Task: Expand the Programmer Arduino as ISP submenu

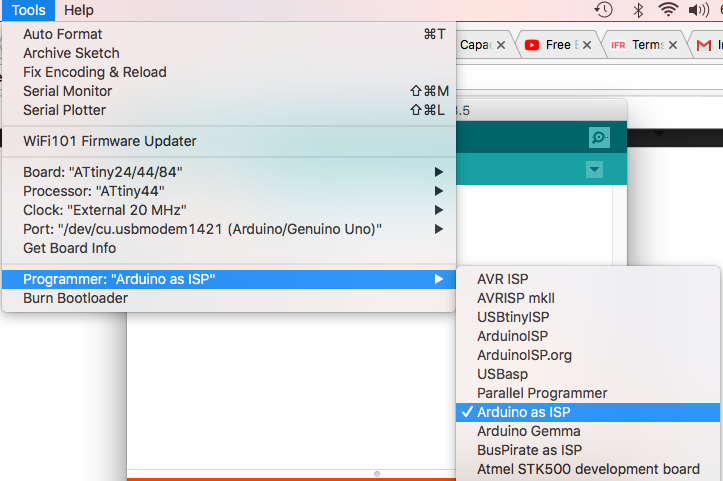Action: pyautogui.click(x=229, y=279)
